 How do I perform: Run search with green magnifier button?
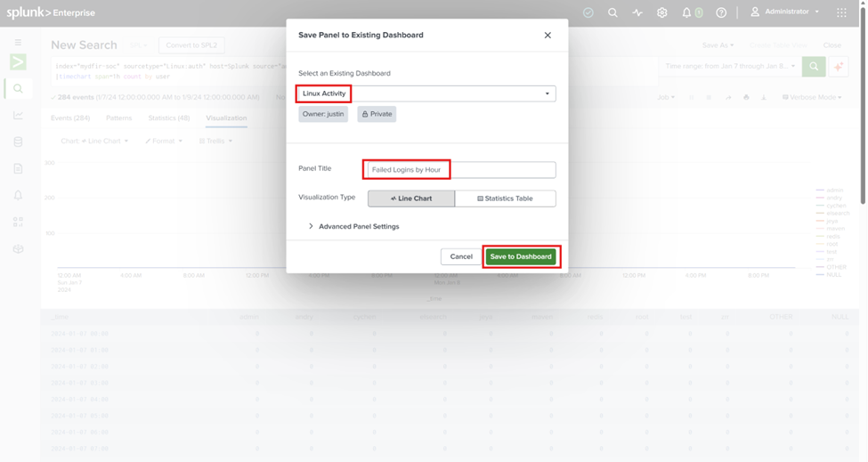click(814, 67)
